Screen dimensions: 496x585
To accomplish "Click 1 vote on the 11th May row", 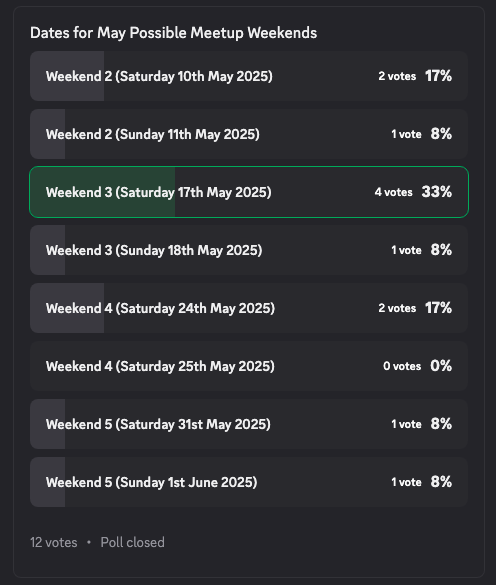I will 406,134.
